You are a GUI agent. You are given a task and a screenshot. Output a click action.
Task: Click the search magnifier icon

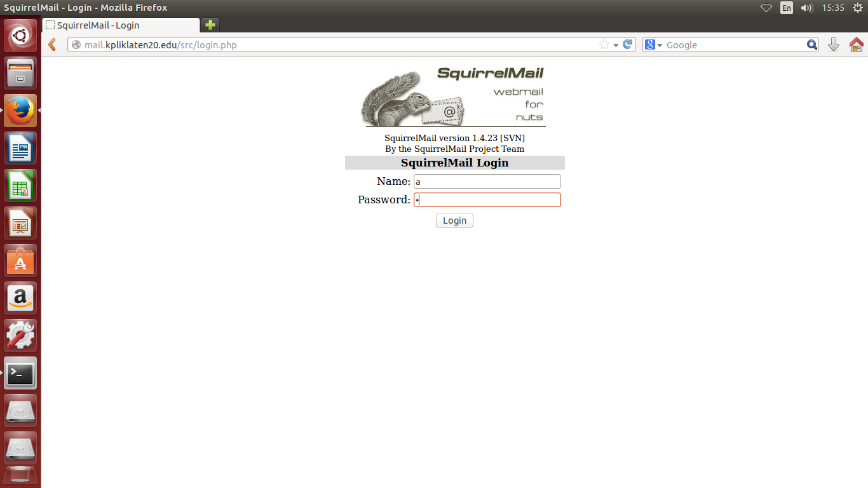(x=811, y=44)
